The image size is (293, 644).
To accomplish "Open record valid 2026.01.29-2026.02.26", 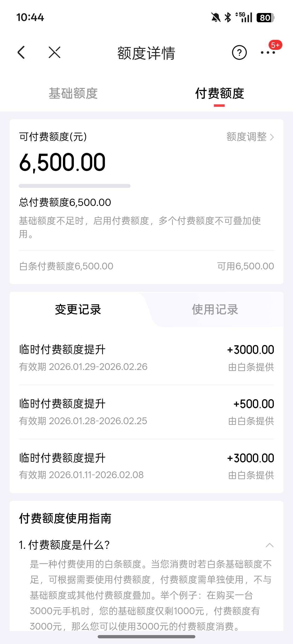I will (x=146, y=358).
